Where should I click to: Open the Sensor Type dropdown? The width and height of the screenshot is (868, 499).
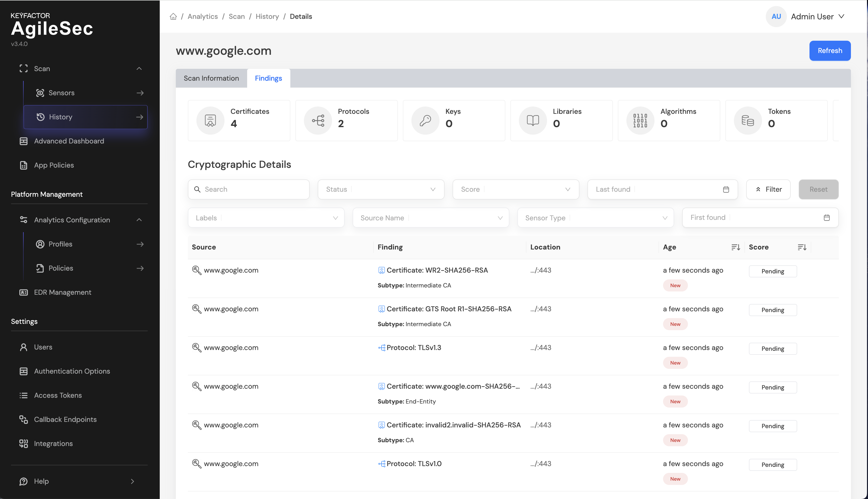point(595,218)
